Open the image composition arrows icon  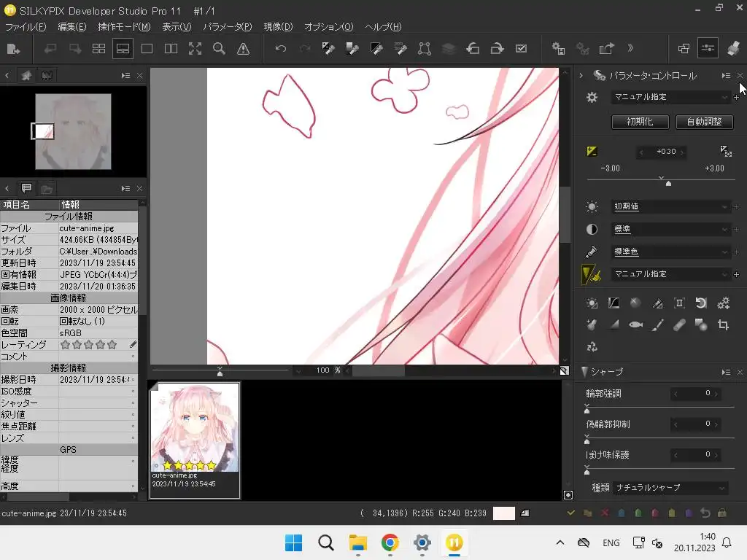(x=592, y=346)
